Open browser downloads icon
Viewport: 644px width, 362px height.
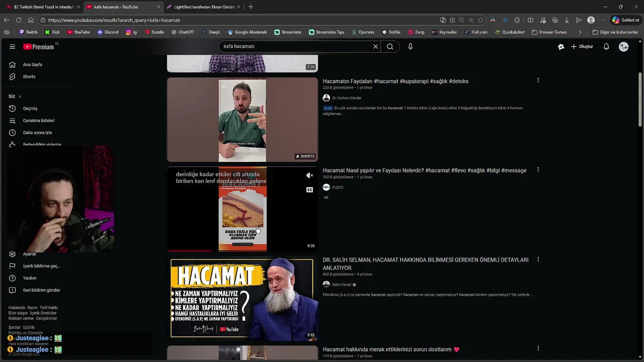point(567,20)
